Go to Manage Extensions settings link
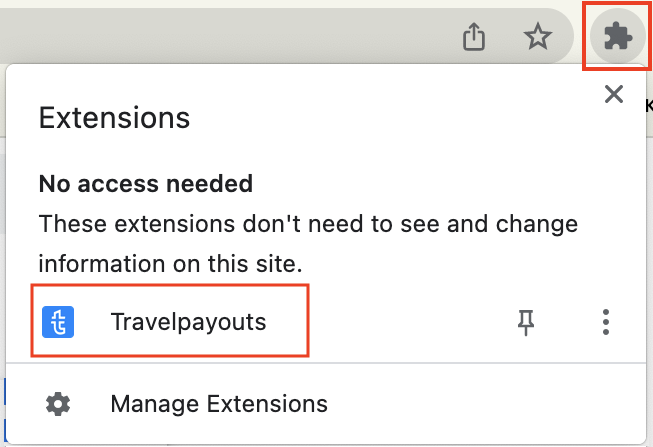The width and height of the screenshot is (653, 447). (x=219, y=404)
